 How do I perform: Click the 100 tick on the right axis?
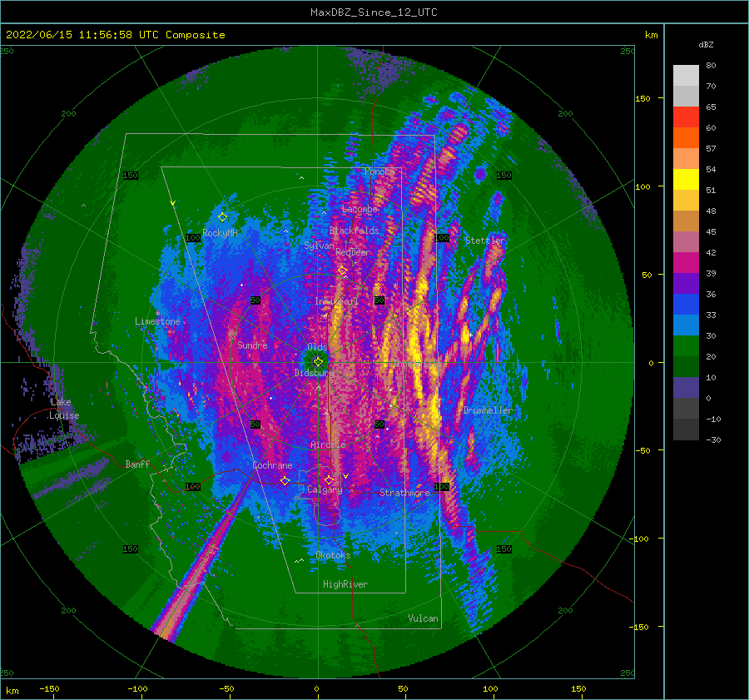643,186
